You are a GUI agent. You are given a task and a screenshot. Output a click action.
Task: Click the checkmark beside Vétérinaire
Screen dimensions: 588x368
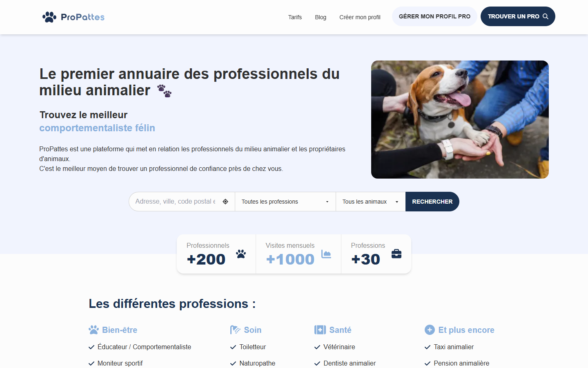317,347
